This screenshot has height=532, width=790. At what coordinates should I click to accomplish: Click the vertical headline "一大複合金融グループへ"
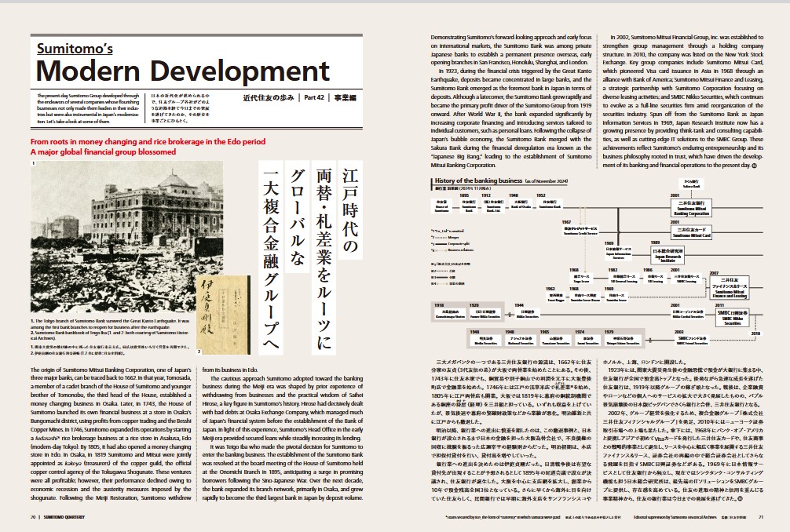click(x=271, y=257)
